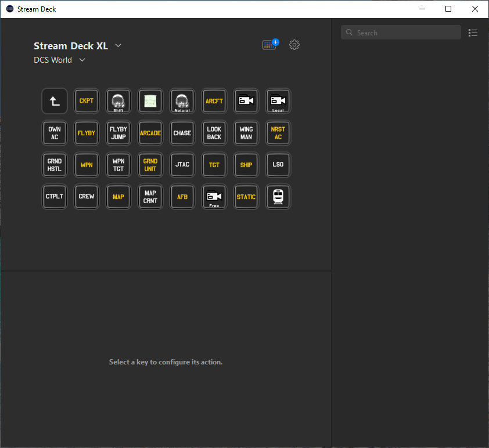Screen dimensions: 489x448
Task: Click the LOOK BACK key
Action: (x=214, y=133)
